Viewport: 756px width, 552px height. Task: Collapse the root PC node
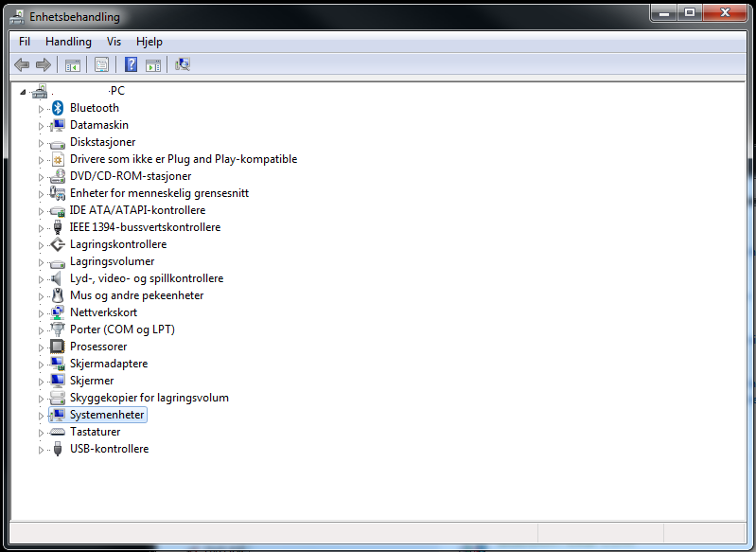[x=23, y=92]
